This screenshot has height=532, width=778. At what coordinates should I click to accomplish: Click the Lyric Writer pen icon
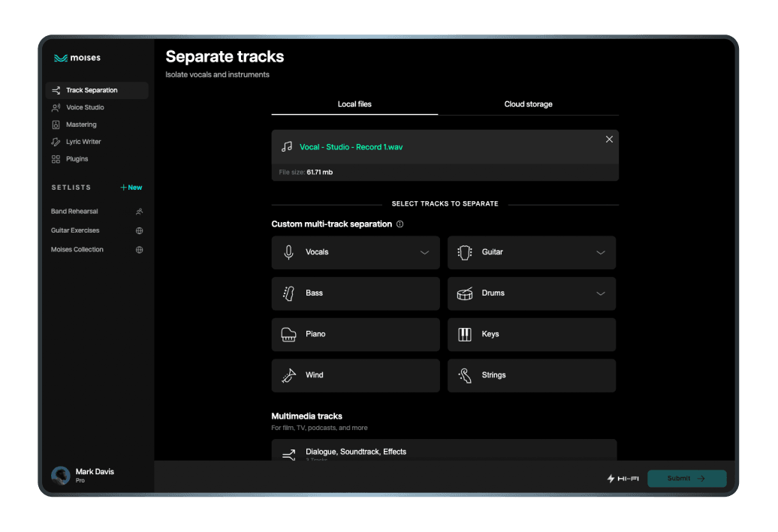tap(56, 142)
